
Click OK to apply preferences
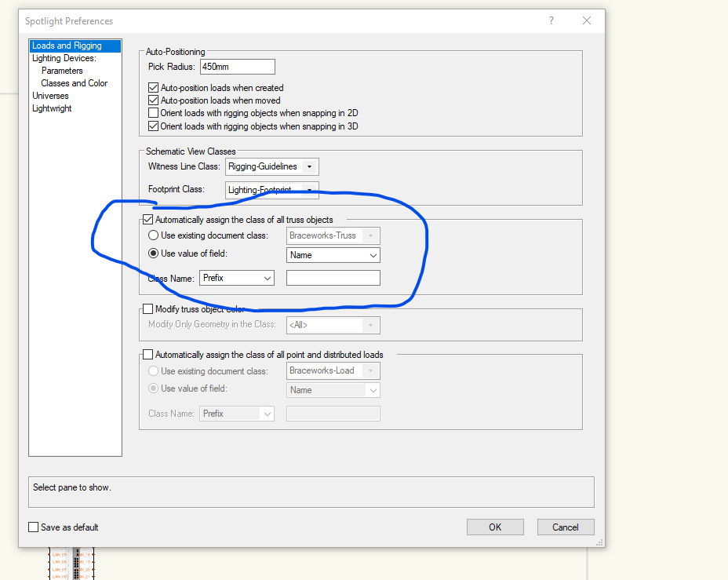tap(495, 527)
